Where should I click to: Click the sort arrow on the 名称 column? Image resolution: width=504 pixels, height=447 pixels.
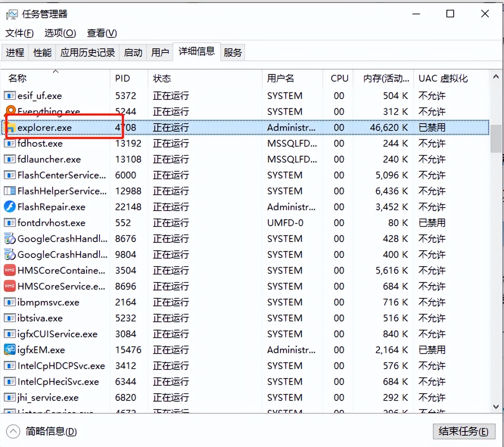pos(56,70)
